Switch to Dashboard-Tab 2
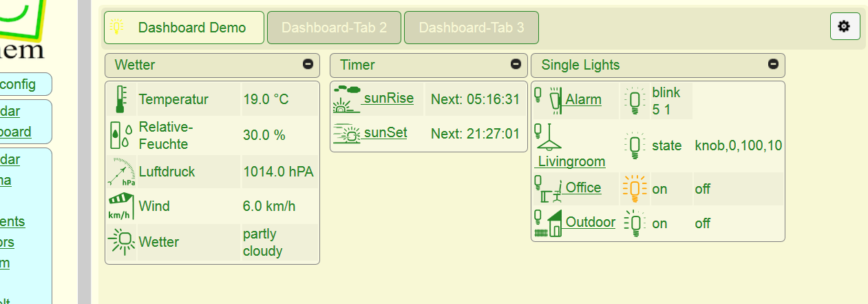 click(334, 28)
